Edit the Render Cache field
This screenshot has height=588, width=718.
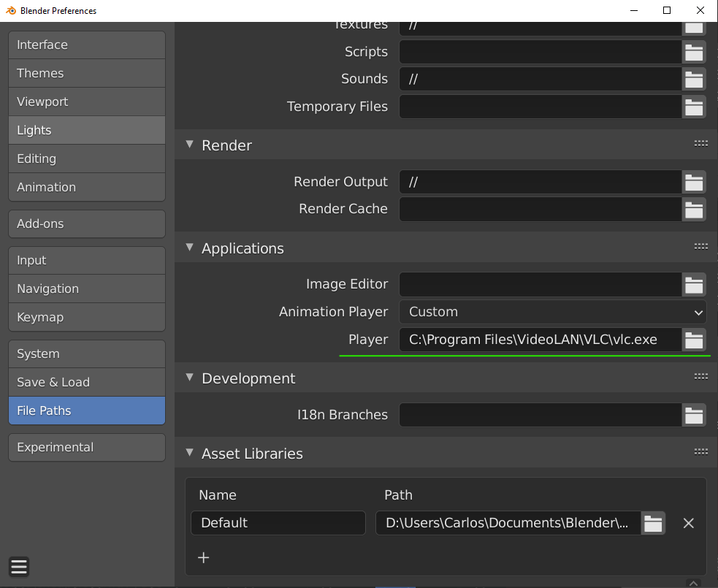pos(541,210)
